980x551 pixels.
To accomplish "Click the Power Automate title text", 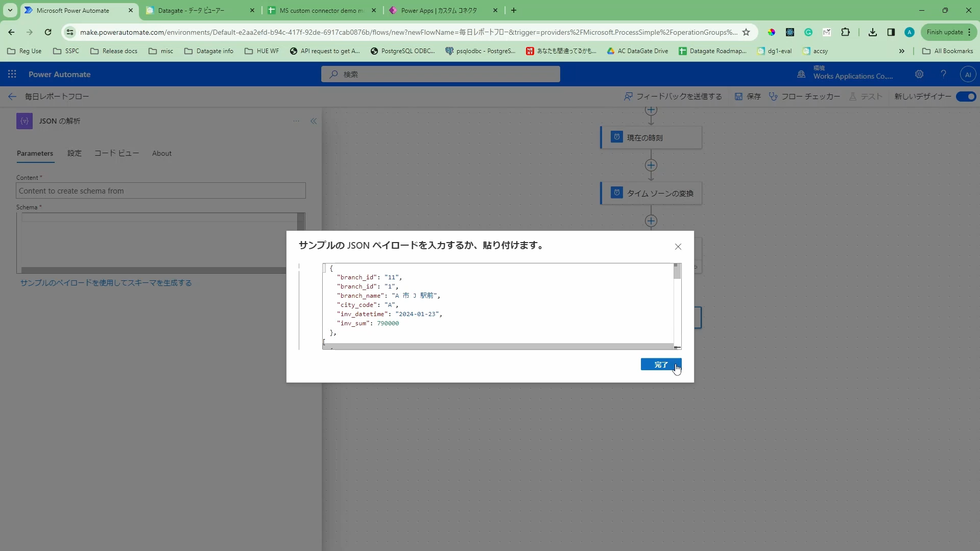I will tap(59, 74).
